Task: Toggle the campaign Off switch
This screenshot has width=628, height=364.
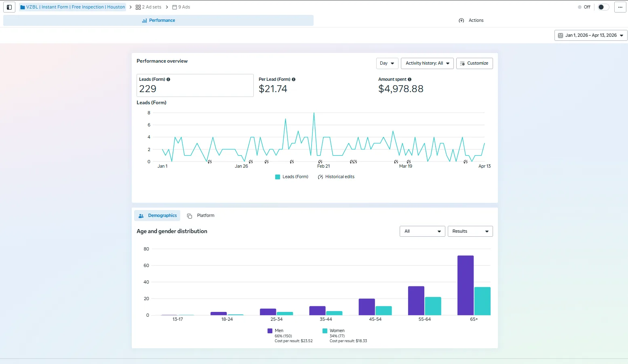Action: pos(603,7)
